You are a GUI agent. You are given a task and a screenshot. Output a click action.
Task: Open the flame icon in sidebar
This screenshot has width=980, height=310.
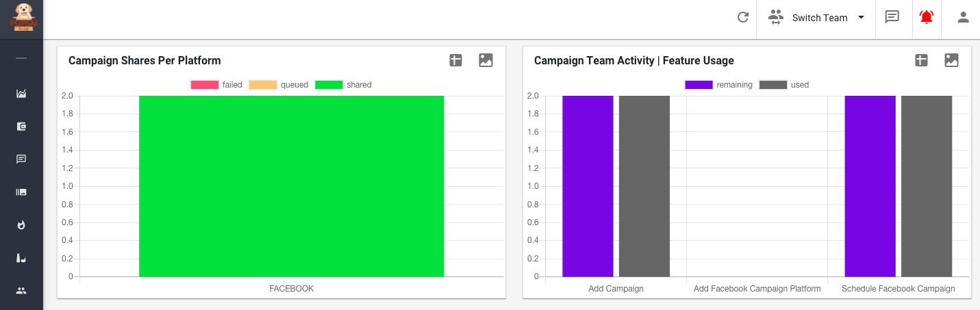[x=21, y=224]
